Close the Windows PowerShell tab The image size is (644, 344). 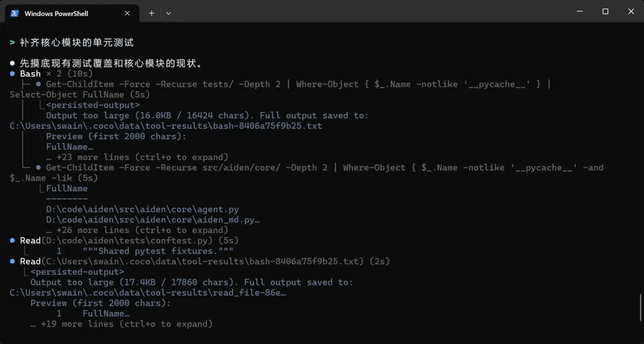click(128, 13)
